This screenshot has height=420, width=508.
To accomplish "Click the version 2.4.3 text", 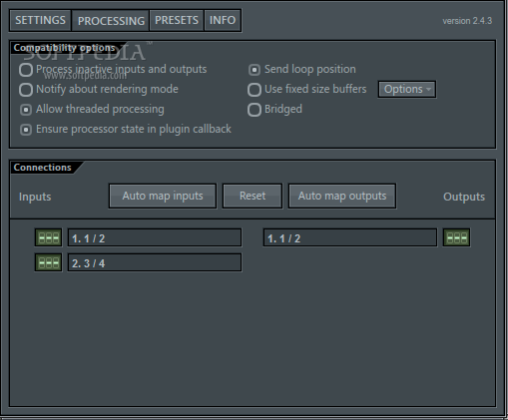I will (467, 21).
